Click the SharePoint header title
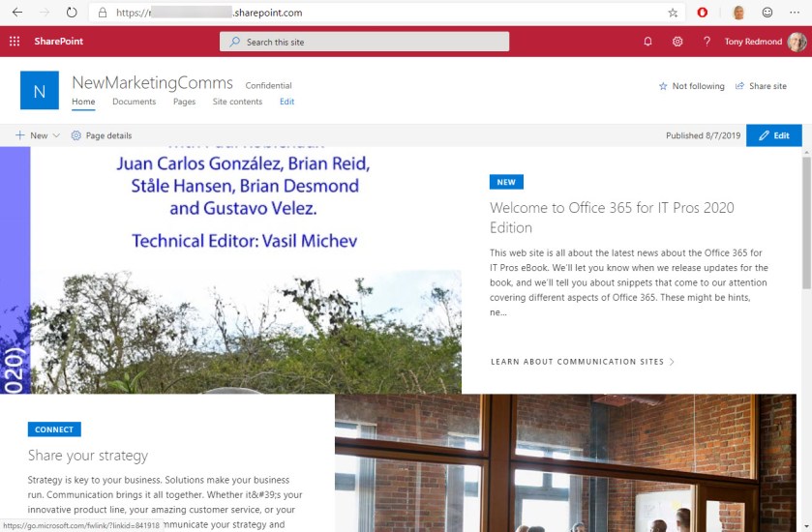The width and height of the screenshot is (812, 532). click(58, 42)
